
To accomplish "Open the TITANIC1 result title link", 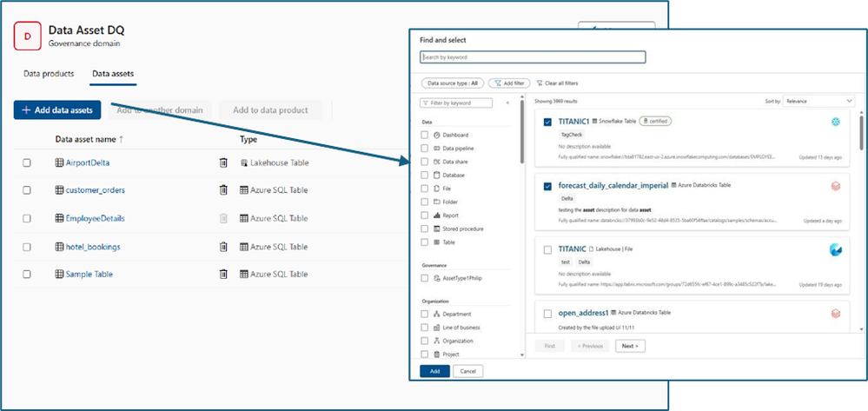I will [x=573, y=121].
